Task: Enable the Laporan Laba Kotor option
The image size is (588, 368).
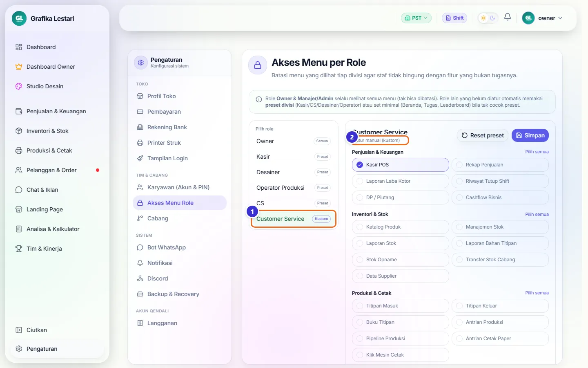Action: tap(400, 181)
